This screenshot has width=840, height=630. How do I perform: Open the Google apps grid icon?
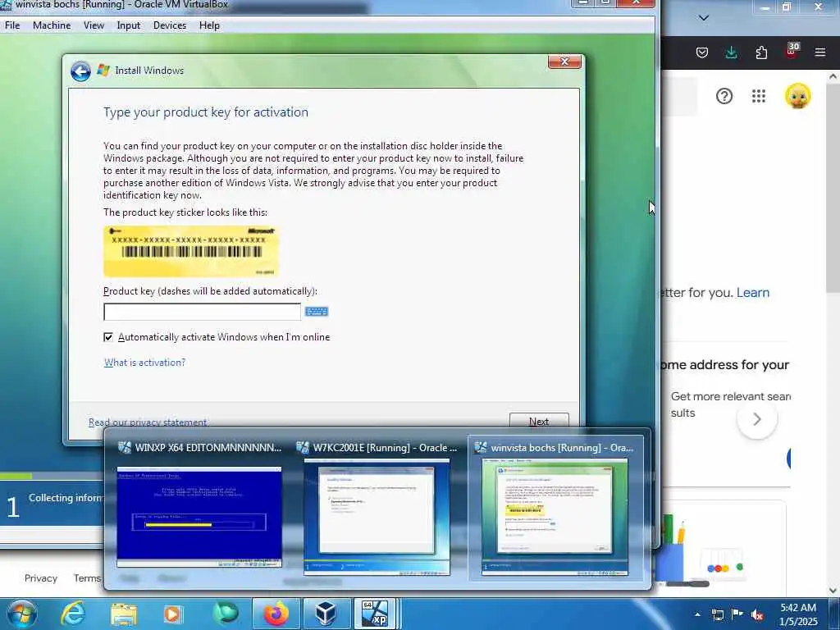pos(759,97)
